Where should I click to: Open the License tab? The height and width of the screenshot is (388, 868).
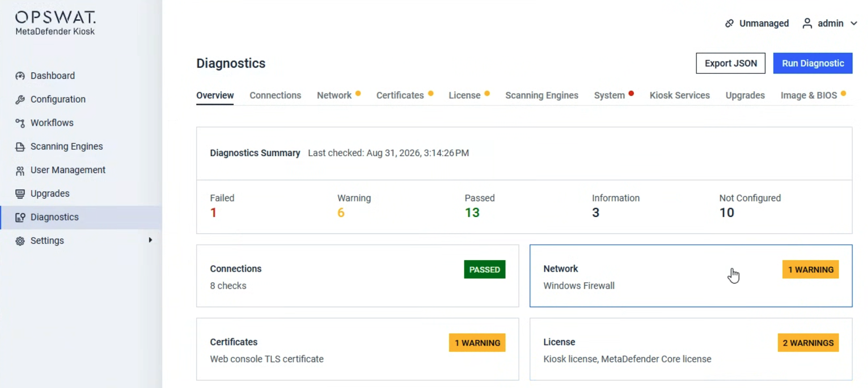click(x=464, y=95)
